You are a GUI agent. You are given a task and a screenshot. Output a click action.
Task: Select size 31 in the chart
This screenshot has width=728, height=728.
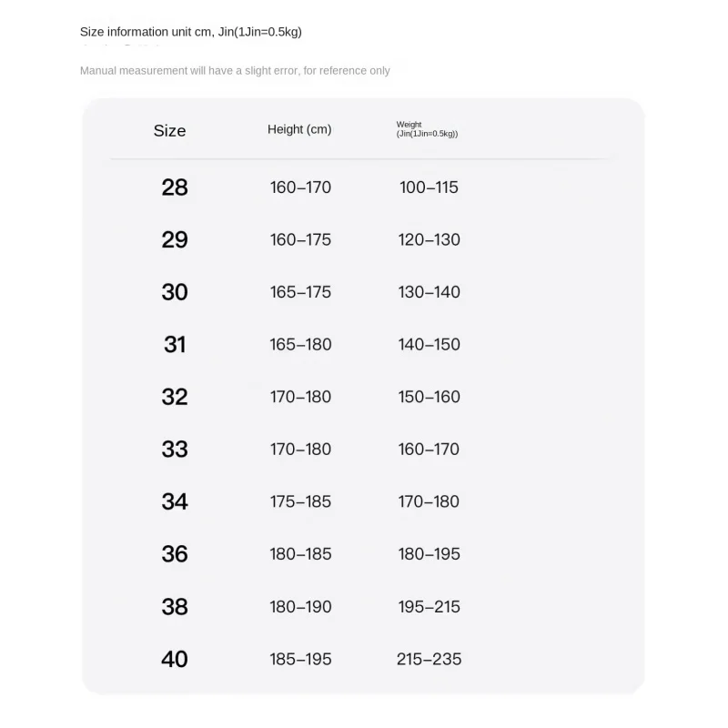pos(175,345)
